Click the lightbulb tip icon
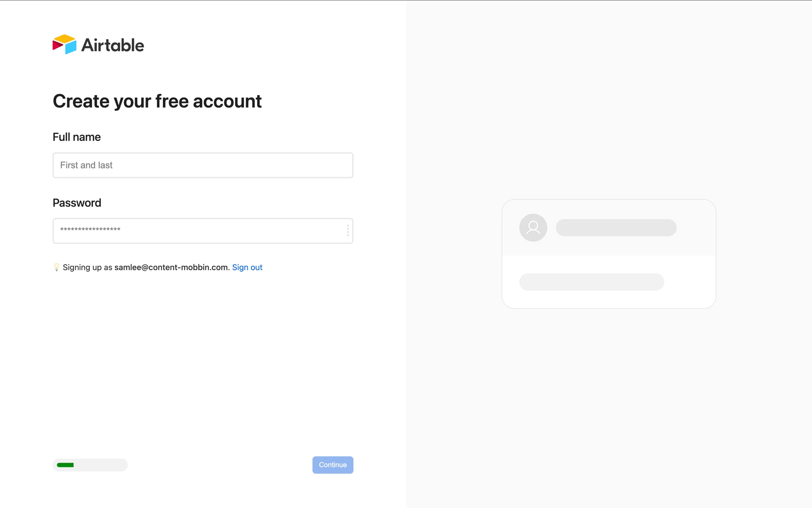 tap(57, 267)
